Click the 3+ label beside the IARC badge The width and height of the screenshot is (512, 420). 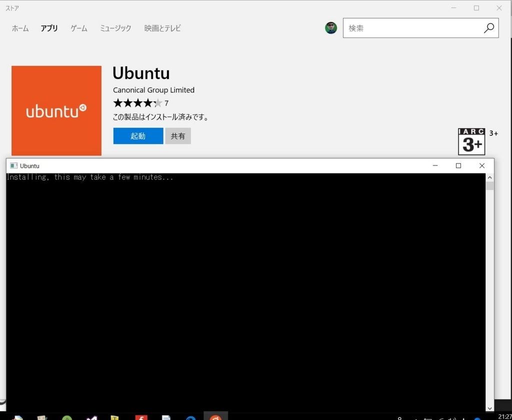(x=493, y=133)
